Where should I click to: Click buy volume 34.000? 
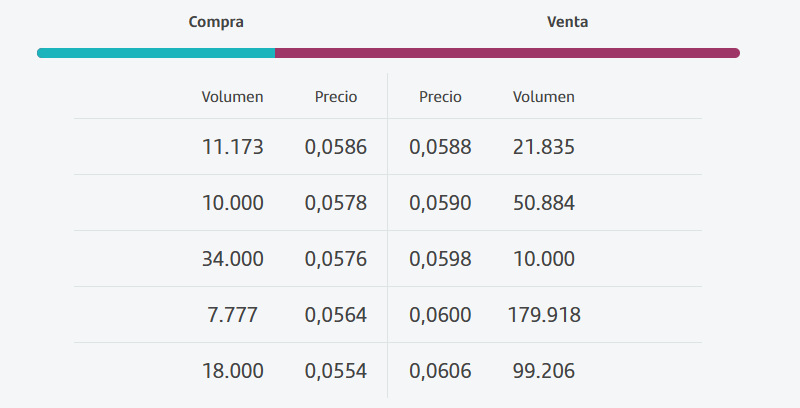pos(232,259)
